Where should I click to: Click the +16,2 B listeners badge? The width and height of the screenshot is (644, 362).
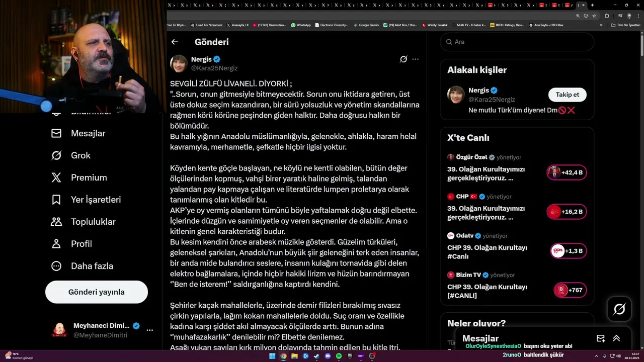567,212
